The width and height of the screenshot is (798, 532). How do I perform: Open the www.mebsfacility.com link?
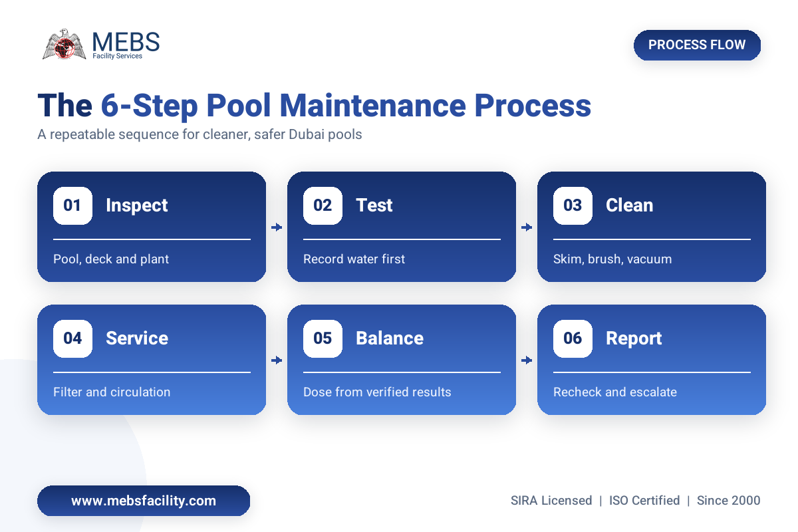pyautogui.click(x=144, y=501)
